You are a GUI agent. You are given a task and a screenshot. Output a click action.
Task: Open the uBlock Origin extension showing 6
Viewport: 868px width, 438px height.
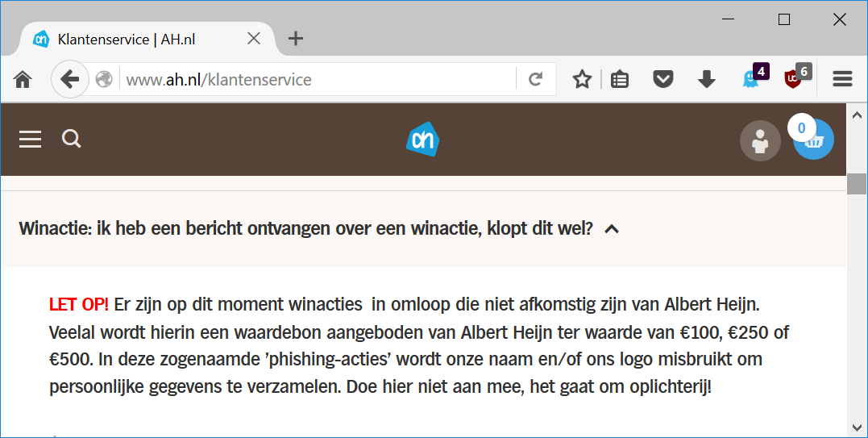point(798,77)
